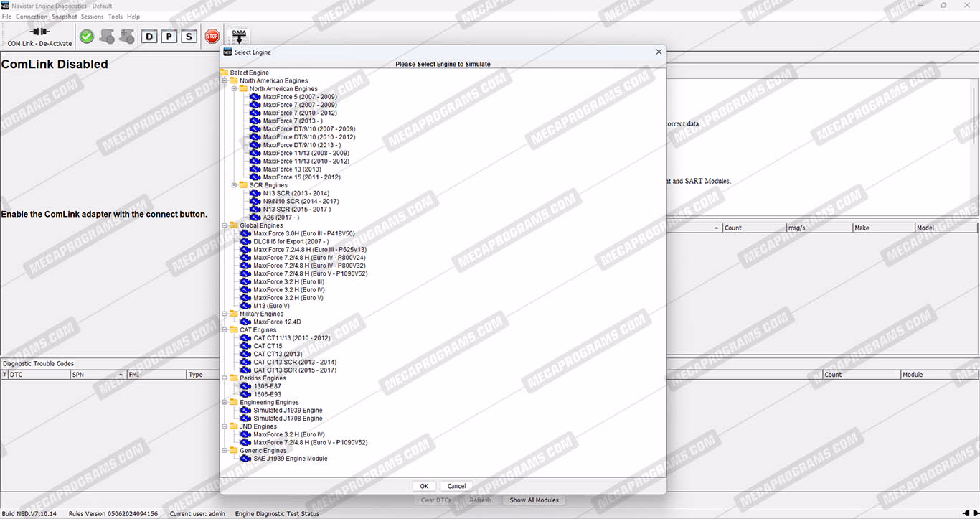
Task: Choose A26 (2017 - ) engine
Action: point(275,218)
